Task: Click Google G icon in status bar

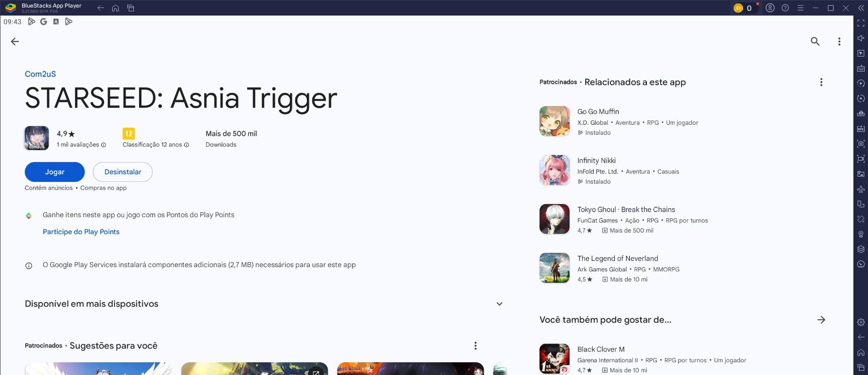Action: [43, 22]
